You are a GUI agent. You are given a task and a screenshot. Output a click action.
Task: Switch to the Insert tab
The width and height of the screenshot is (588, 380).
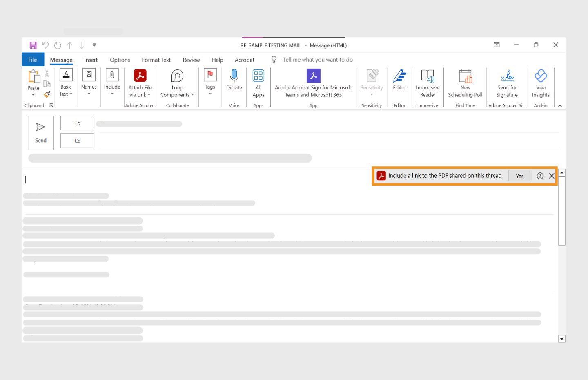pyautogui.click(x=91, y=60)
